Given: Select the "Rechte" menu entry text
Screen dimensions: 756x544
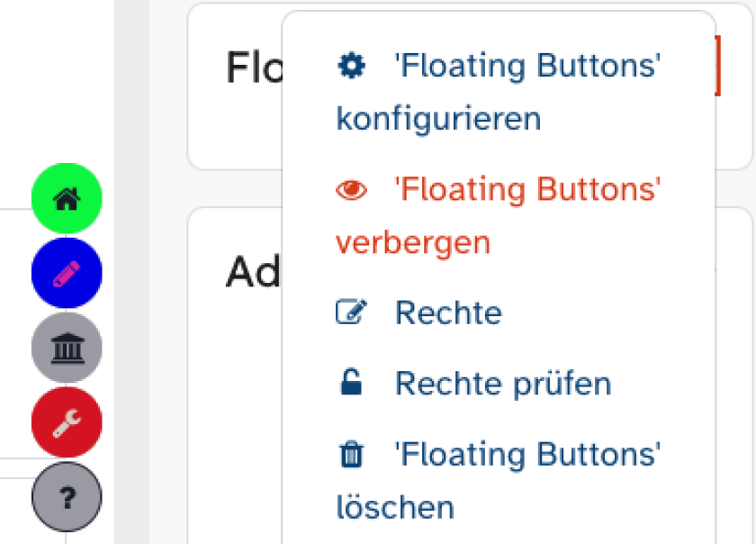Looking at the screenshot, I should 448,313.
